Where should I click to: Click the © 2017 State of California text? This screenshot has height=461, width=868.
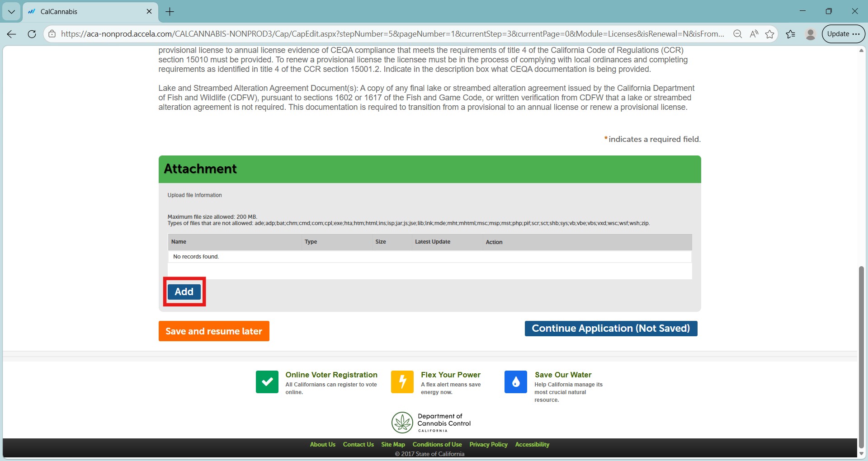point(429,454)
